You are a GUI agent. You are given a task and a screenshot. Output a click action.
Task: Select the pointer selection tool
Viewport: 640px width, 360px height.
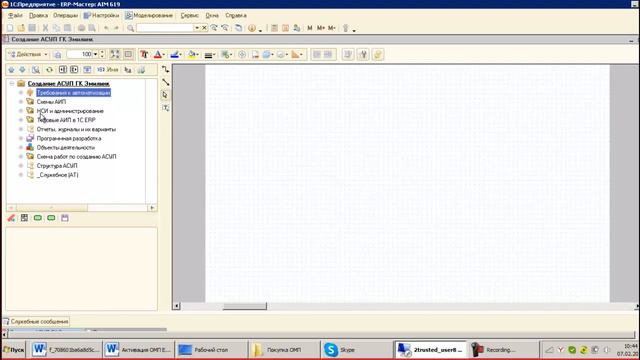coord(165,95)
